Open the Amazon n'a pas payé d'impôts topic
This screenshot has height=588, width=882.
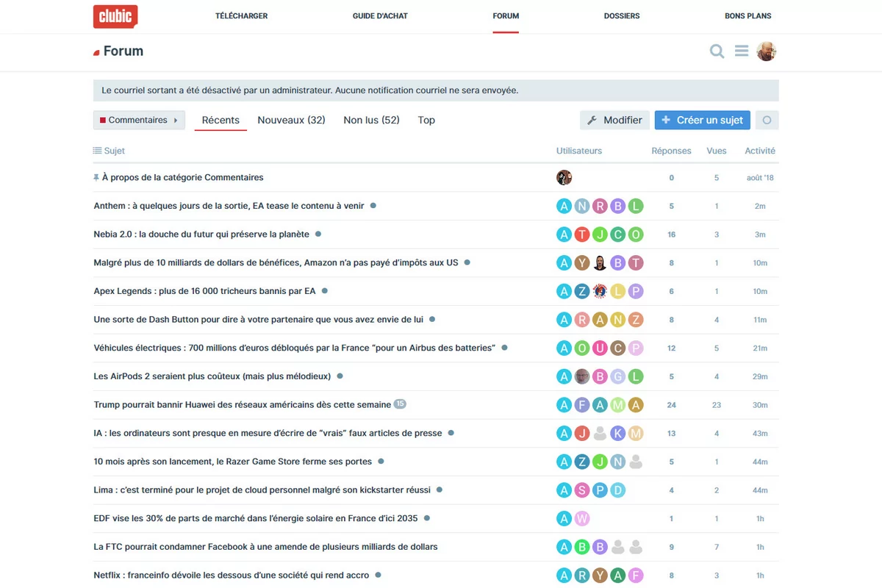click(276, 262)
